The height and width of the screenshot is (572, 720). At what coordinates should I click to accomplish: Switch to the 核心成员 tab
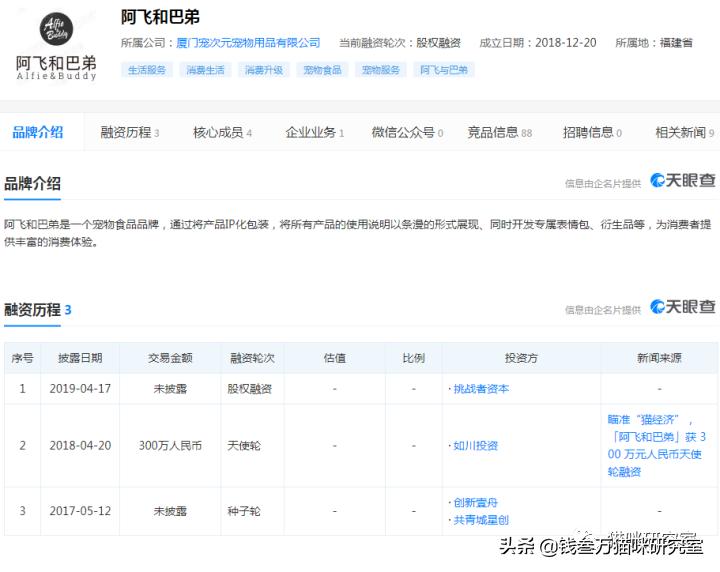coord(223,132)
